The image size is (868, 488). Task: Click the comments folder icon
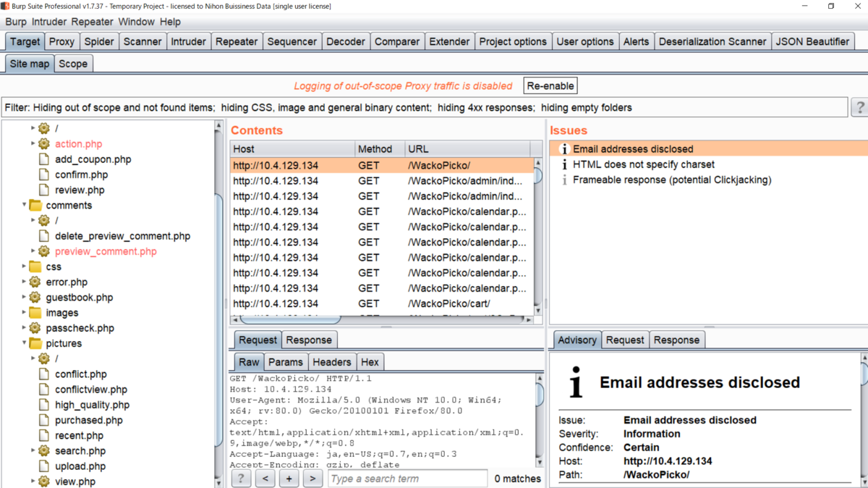(x=35, y=205)
